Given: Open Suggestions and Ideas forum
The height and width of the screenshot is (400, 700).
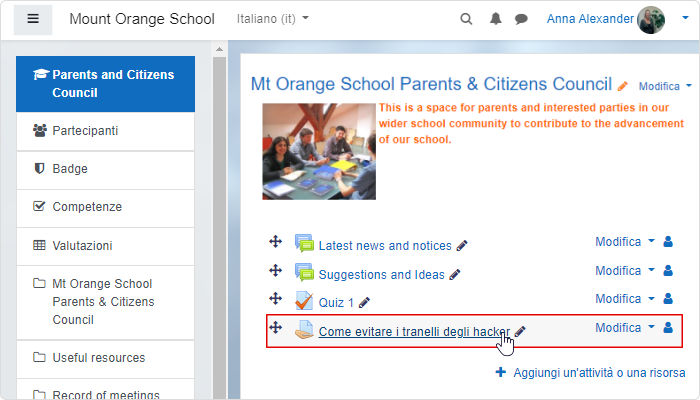Looking at the screenshot, I should tap(381, 275).
